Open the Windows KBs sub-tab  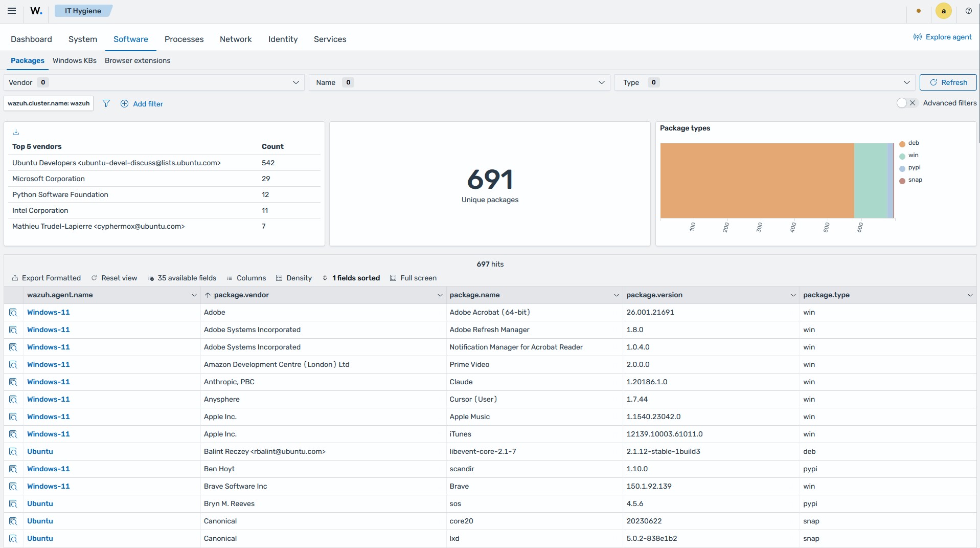click(x=75, y=60)
